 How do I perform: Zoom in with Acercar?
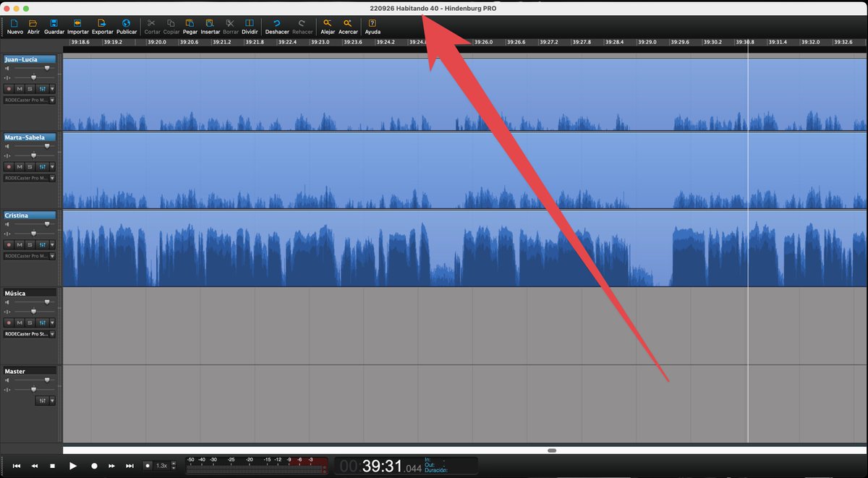pyautogui.click(x=349, y=27)
